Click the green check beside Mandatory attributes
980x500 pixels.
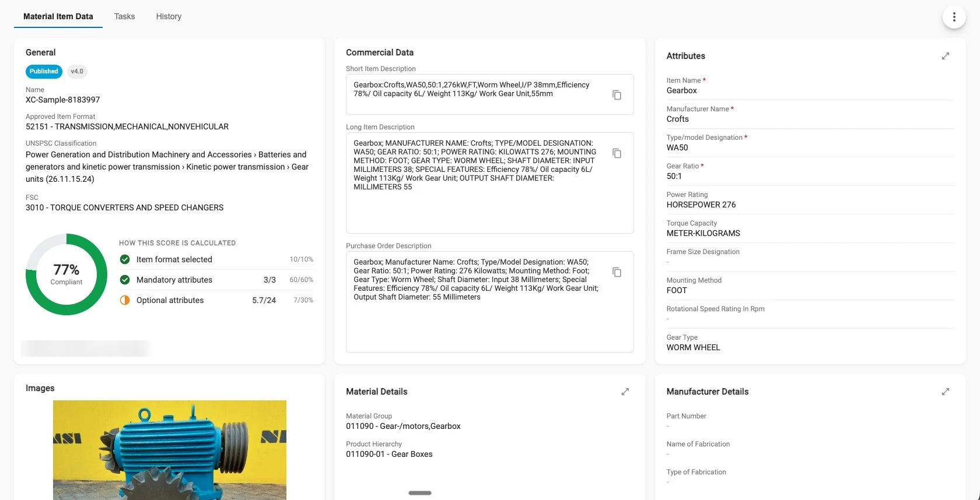(125, 280)
